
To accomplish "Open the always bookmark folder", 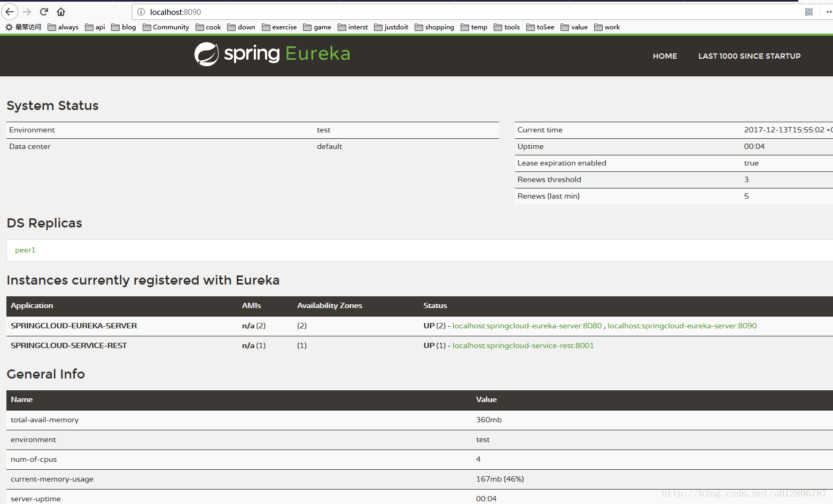I will [x=63, y=27].
